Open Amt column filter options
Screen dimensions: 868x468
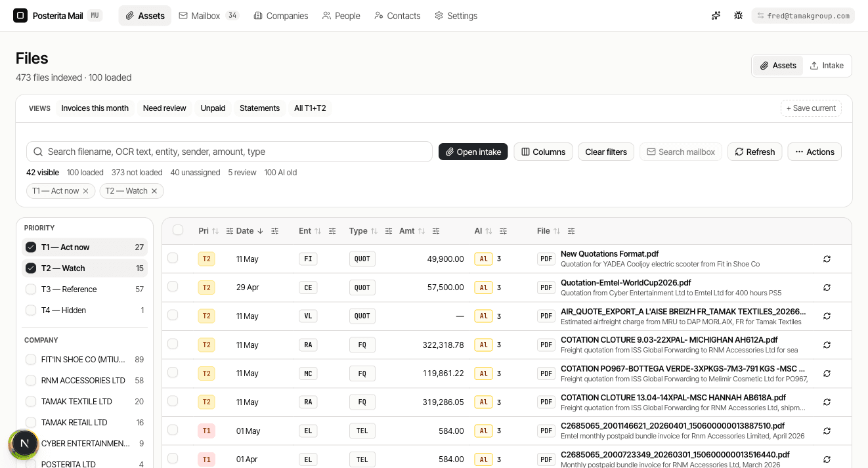click(x=436, y=231)
